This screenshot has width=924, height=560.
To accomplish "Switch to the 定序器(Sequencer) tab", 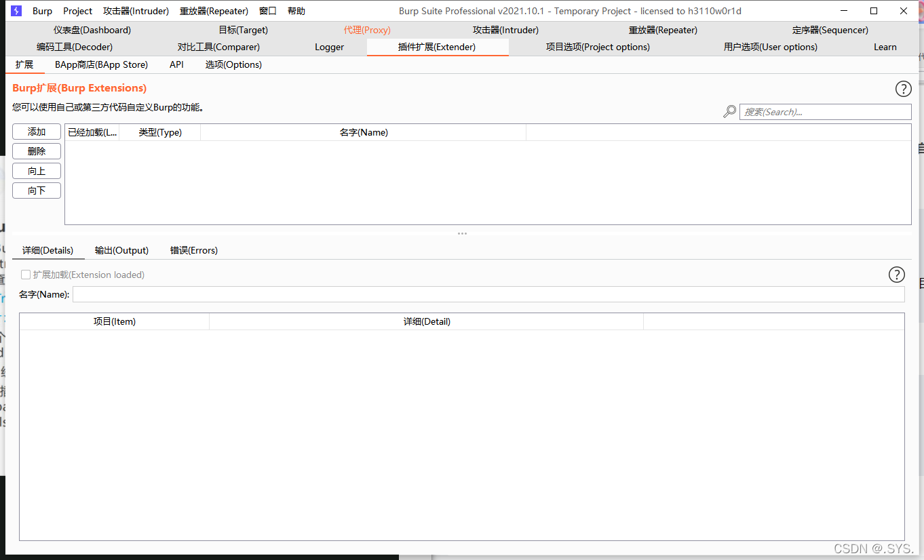I will pyautogui.click(x=830, y=30).
